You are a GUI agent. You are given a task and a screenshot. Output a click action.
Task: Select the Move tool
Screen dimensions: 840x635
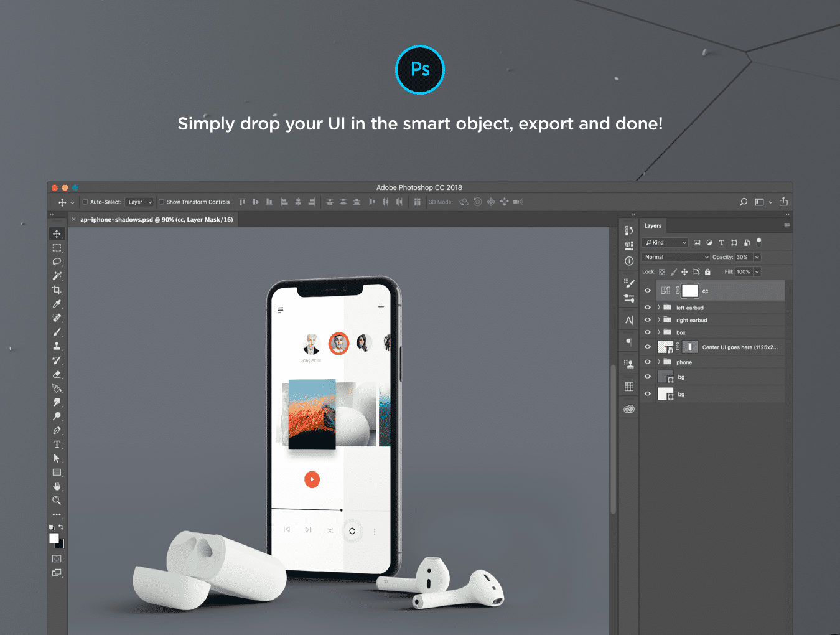(x=57, y=234)
